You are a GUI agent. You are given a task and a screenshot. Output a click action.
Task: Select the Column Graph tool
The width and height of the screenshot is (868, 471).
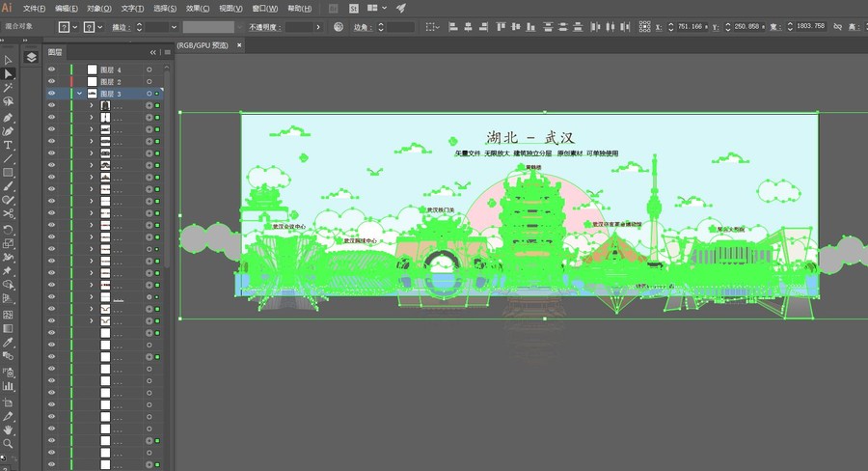(x=8, y=386)
